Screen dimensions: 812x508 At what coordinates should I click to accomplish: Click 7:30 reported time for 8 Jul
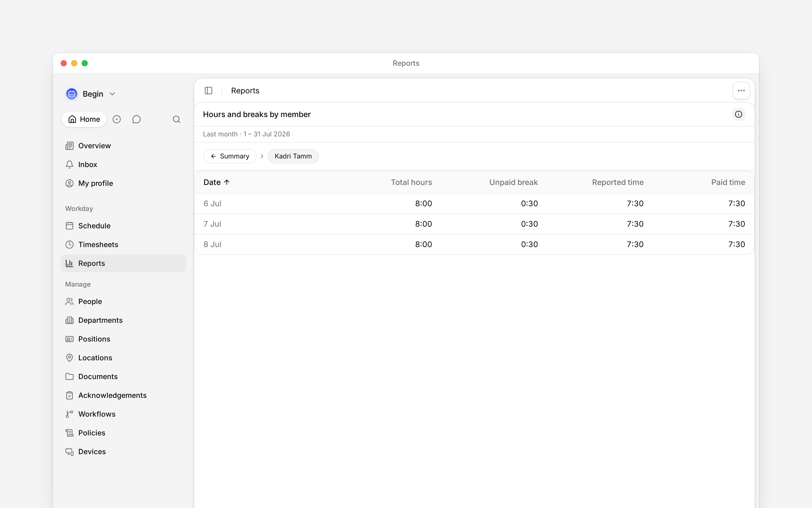tap(635, 245)
